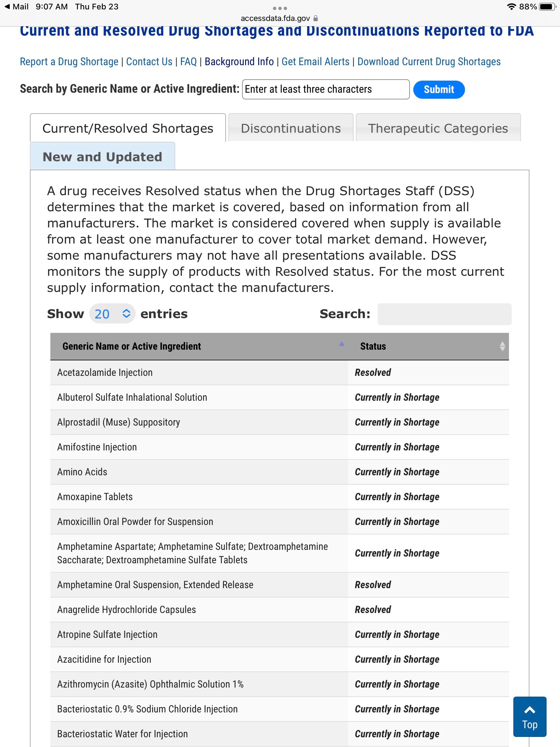
Task: Open the Contact Us link
Action: (149, 62)
